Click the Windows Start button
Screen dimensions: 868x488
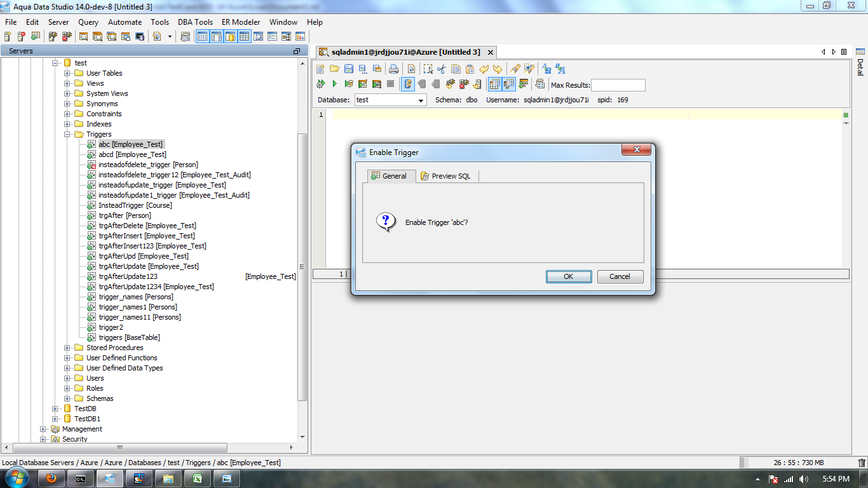coord(16,478)
